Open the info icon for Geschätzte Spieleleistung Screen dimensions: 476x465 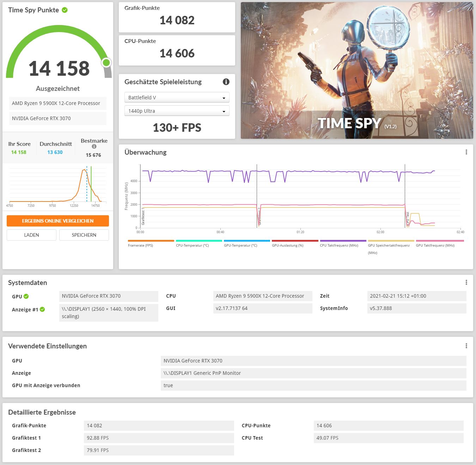226,82
